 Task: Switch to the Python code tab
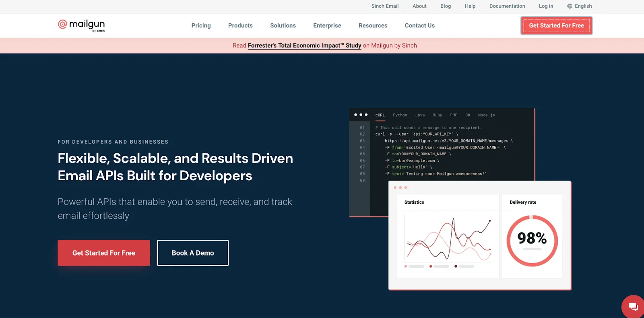(x=400, y=115)
